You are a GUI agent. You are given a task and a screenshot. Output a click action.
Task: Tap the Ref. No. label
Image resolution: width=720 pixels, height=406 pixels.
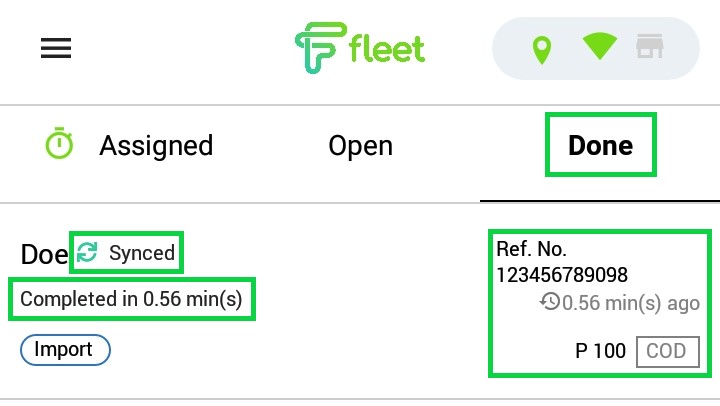coord(531,249)
